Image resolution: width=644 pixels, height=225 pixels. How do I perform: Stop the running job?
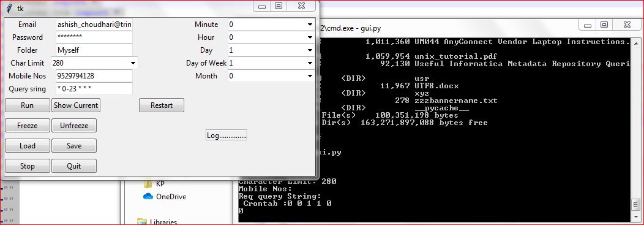click(27, 166)
